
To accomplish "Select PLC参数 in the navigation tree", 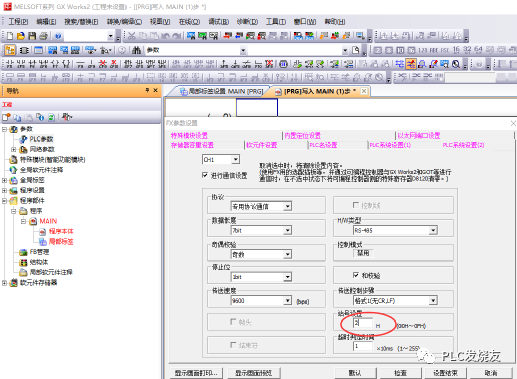I will [x=41, y=139].
